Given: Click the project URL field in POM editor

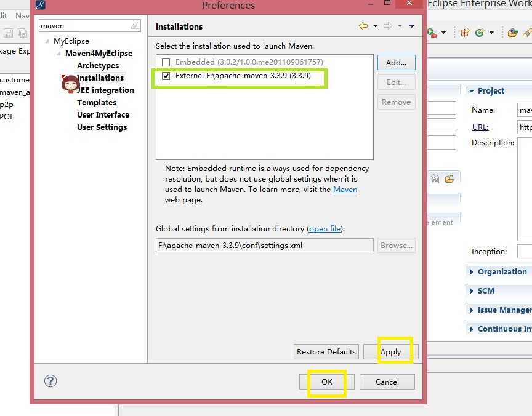Looking at the screenshot, I should tap(525, 127).
